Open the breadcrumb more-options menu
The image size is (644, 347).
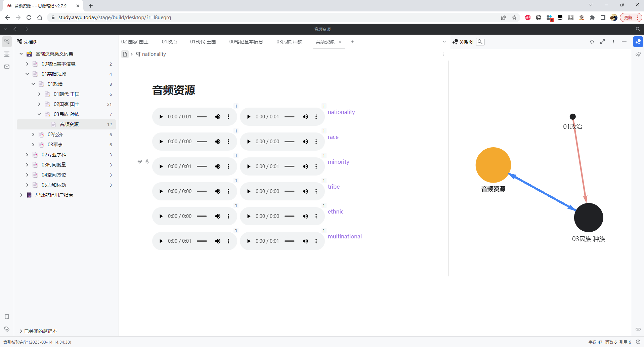point(443,54)
